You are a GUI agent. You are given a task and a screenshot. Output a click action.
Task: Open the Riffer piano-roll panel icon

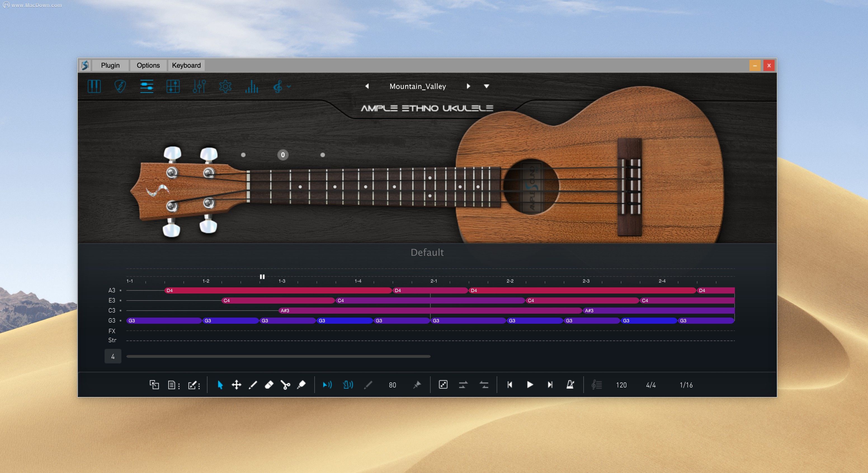coord(147,87)
